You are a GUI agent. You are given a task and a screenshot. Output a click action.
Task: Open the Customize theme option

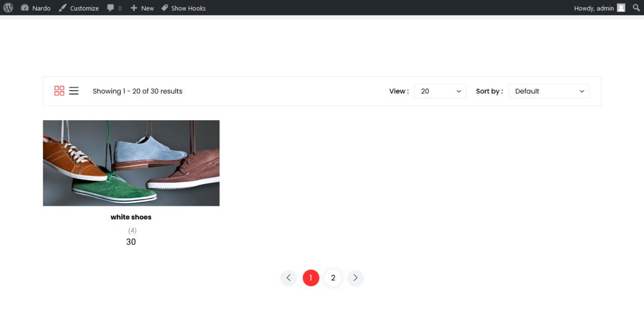(x=78, y=8)
